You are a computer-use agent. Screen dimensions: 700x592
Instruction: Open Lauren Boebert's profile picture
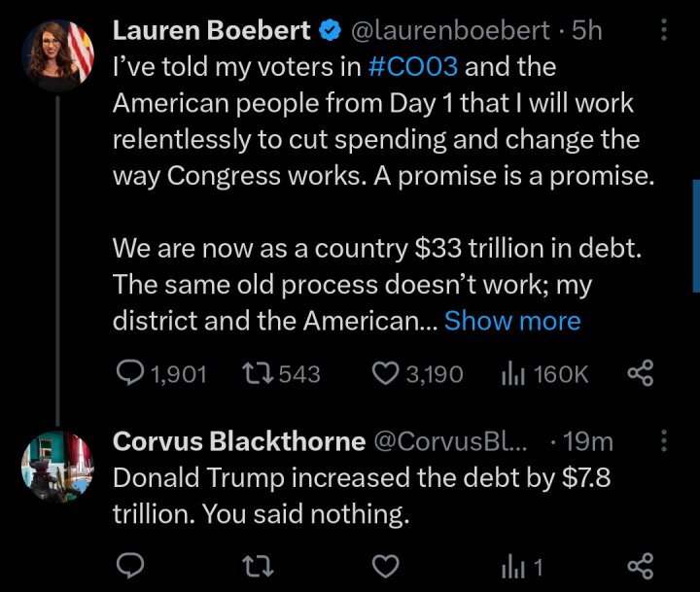(x=57, y=55)
